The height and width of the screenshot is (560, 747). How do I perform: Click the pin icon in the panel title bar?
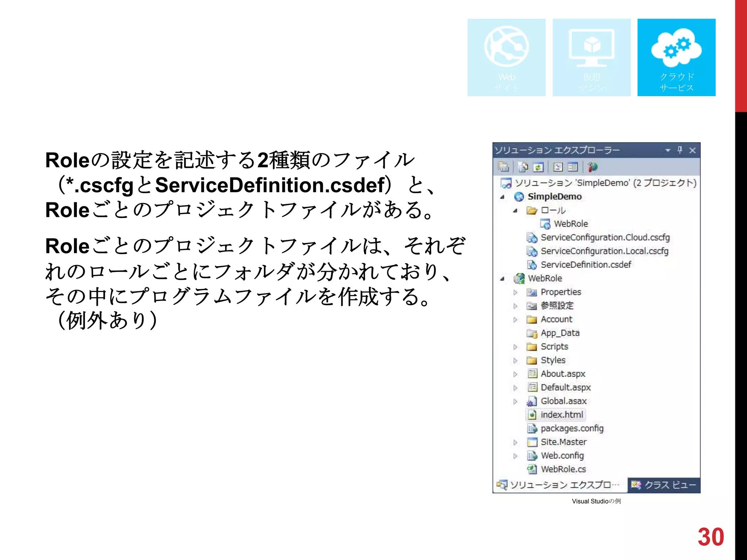[x=680, y=150]
